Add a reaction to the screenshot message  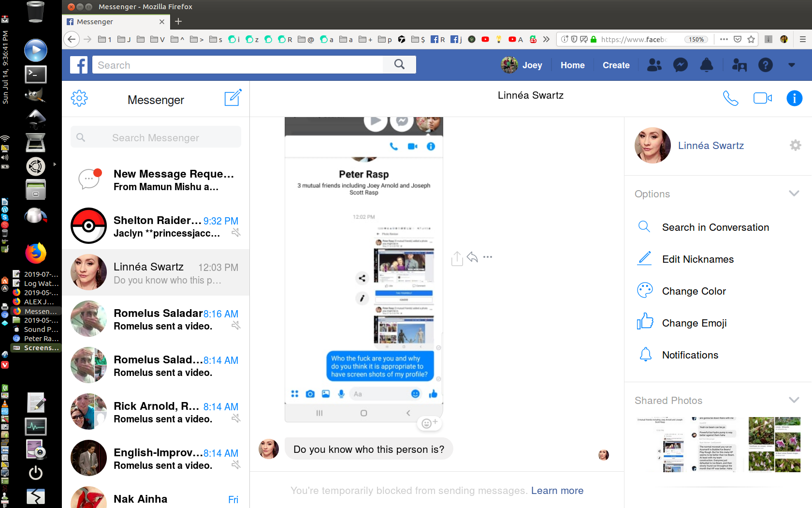coord(429,423)
